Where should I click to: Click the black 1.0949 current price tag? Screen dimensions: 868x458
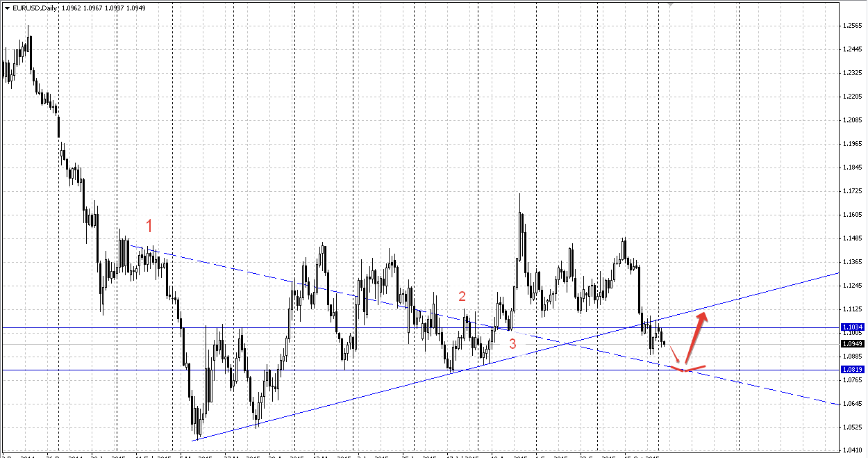pyautogui.click(x=851, y=343)
